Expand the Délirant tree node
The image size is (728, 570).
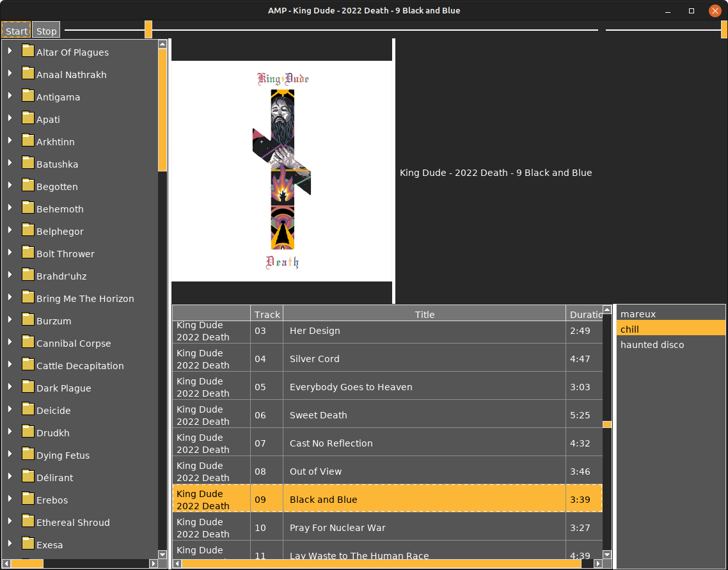coord(10,476)
